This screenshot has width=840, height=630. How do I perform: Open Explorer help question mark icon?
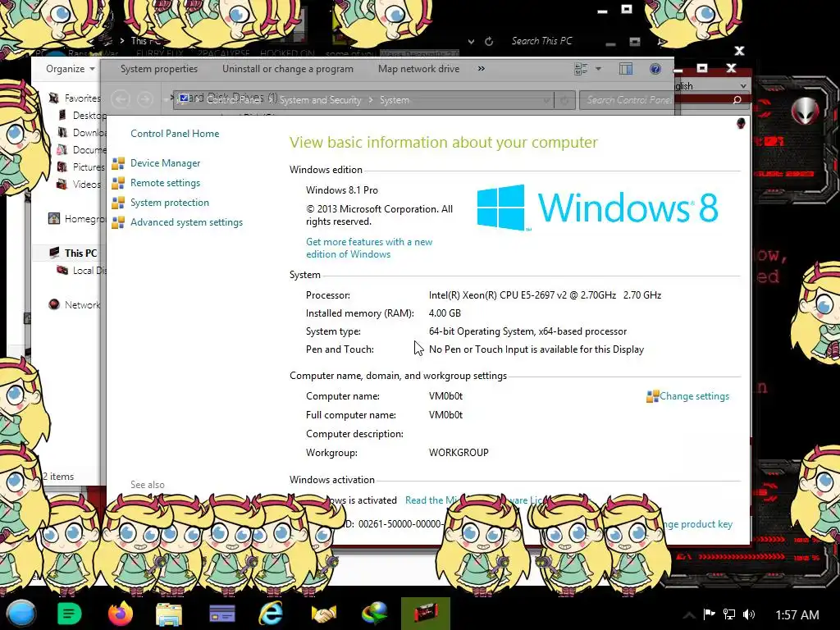coord(655,69)
